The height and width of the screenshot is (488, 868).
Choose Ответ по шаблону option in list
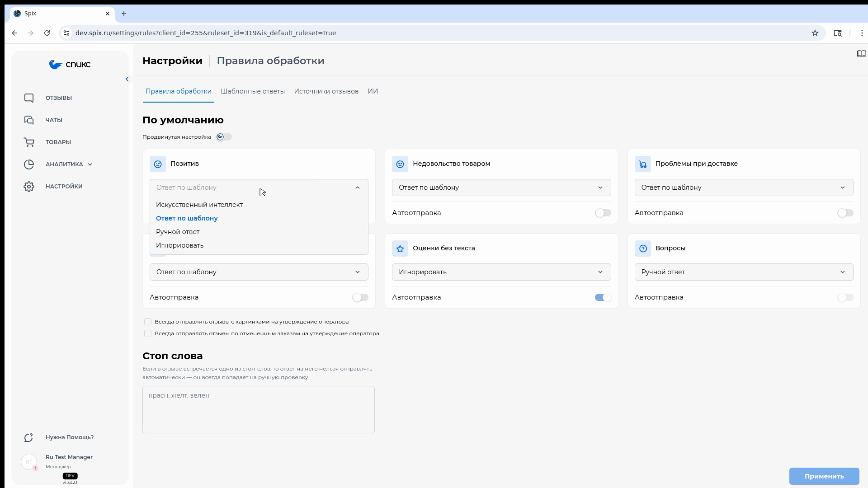pos(259,218)
